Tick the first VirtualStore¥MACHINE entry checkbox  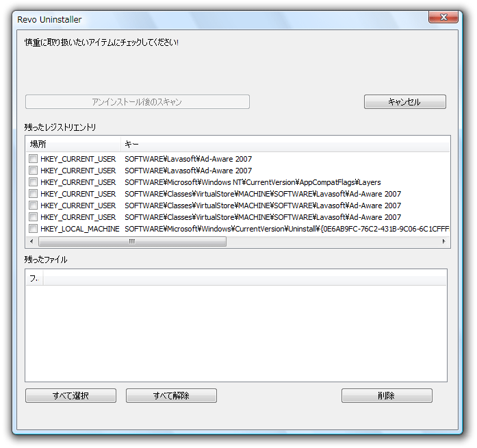click(x=33, y=194)
